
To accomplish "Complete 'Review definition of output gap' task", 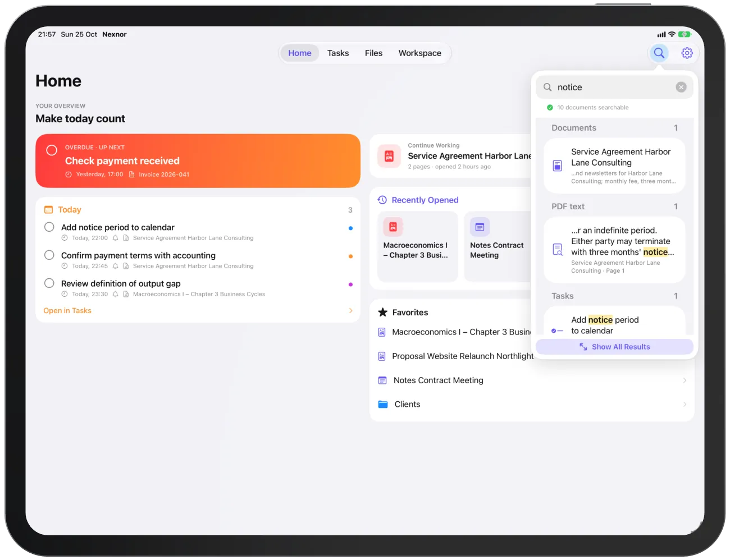I will (49, 283).
